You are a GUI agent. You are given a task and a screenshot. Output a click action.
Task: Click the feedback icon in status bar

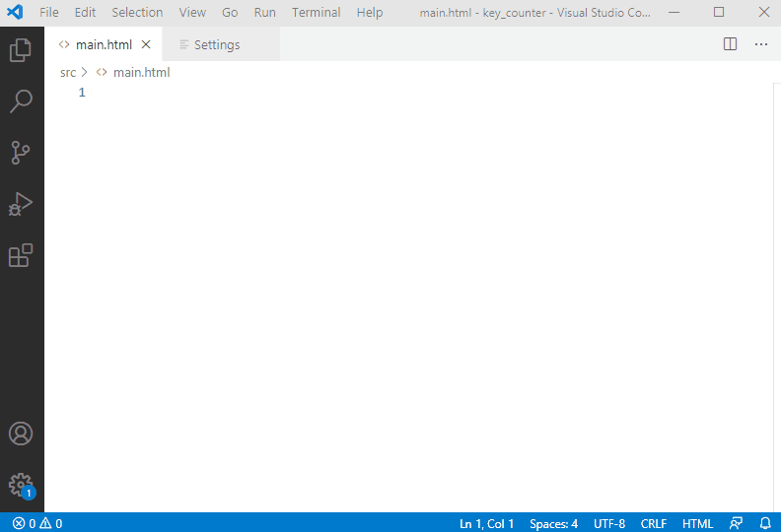click(736, 523)
